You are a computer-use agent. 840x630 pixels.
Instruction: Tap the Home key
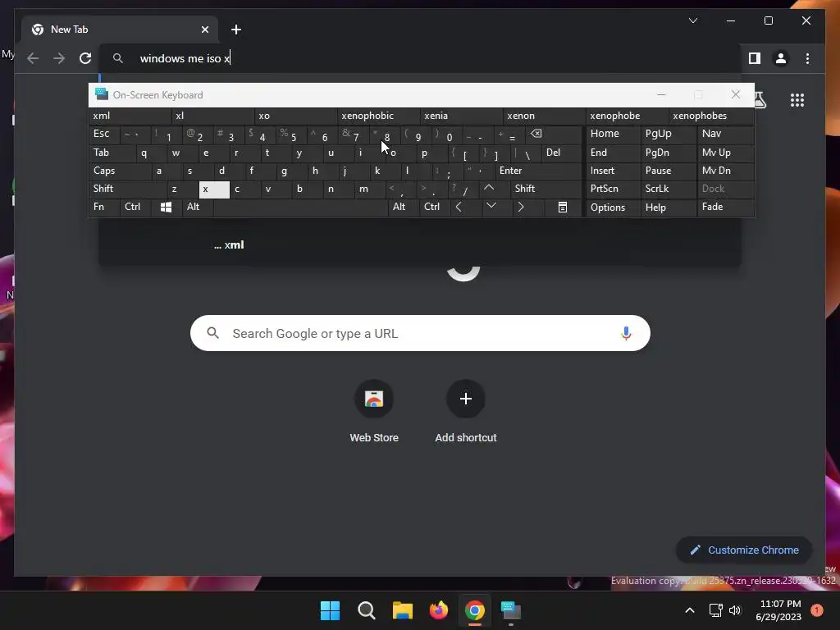(613, 134)
